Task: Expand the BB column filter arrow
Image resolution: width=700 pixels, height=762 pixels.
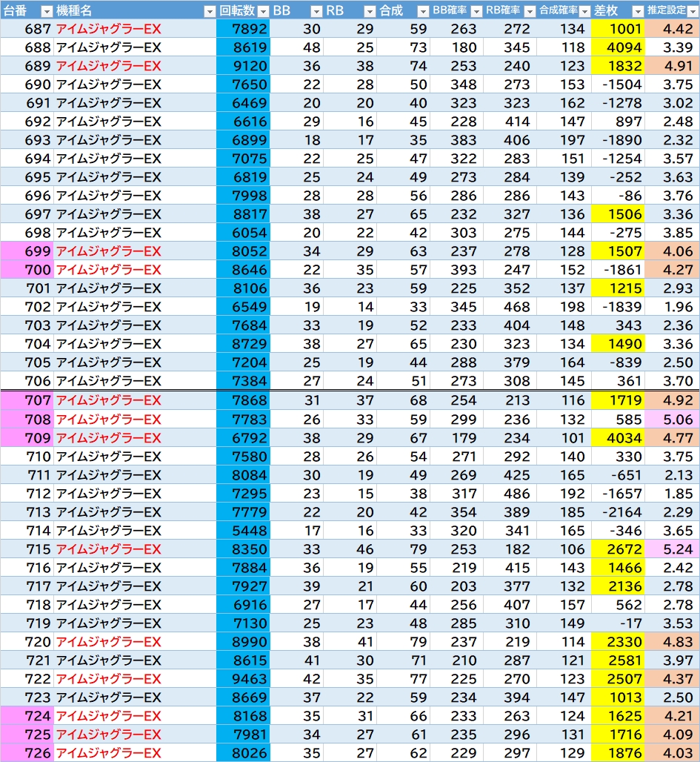Action: pos(316,10)
